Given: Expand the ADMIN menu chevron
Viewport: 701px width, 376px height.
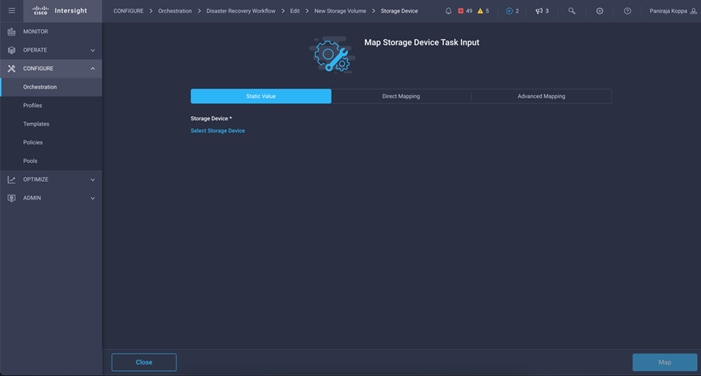Looking at the screenshot, I should click(x=93, y=198).
